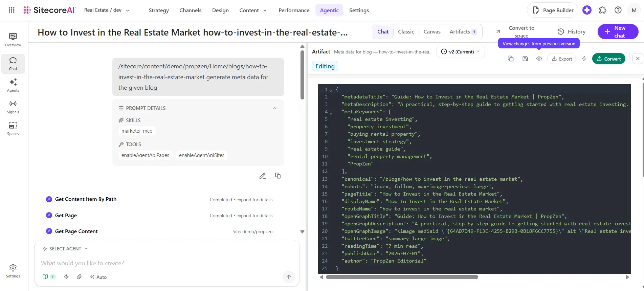Open the help question mark icon
The width and height of the screenshot is (644, 291).
click(x=618, y=10)
